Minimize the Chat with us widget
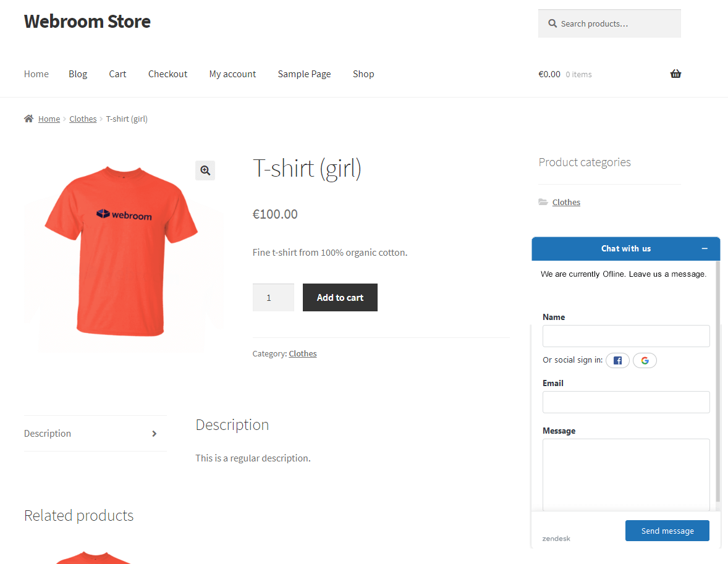 click(705, 248)
